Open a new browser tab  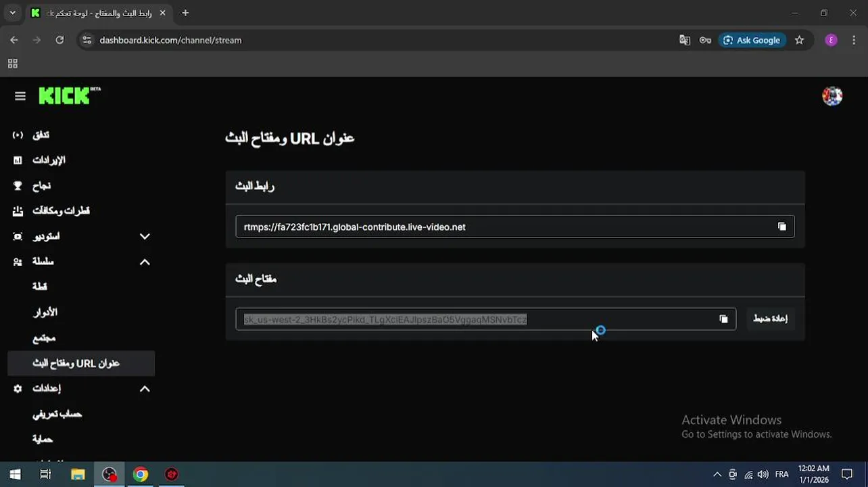[x=185, y=13]
